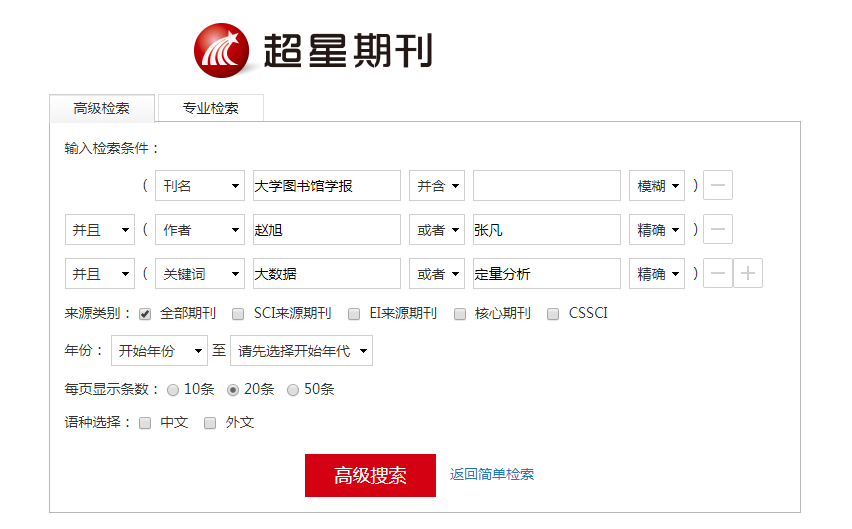Image resolution: width=852 pixels, height=529 pixels.
Task: Open the 刊名 field type dropdown
Action: pos(200,186)
